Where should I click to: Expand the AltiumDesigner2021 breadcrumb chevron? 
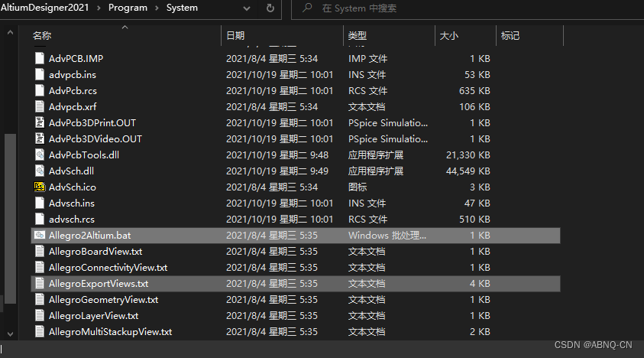pyautogui.click(x=99, y=8)
